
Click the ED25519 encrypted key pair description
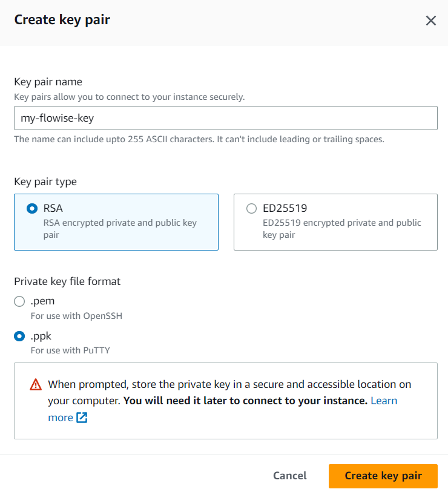click(341, 228)
